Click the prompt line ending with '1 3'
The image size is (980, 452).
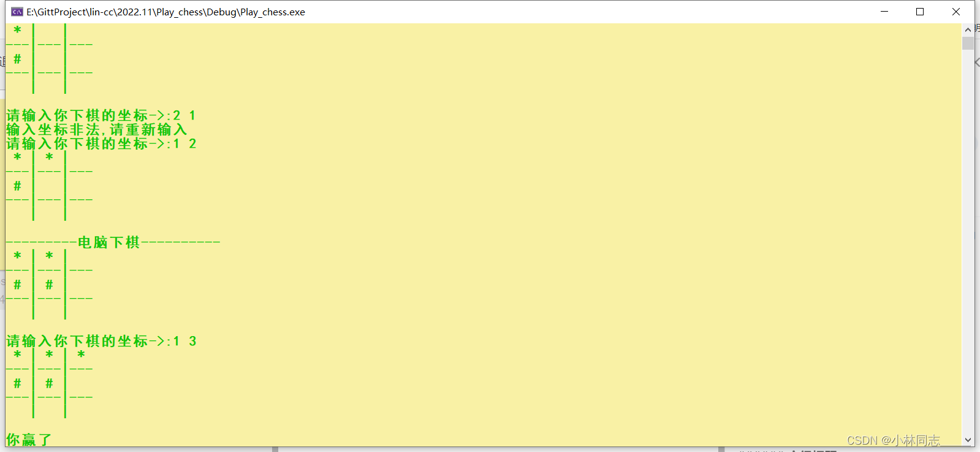[101, 341]
